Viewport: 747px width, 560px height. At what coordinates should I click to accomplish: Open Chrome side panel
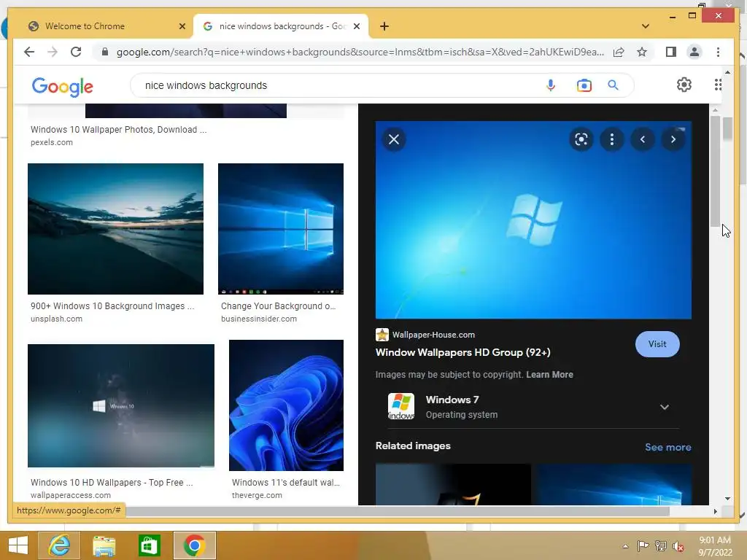tap(671, 52)
